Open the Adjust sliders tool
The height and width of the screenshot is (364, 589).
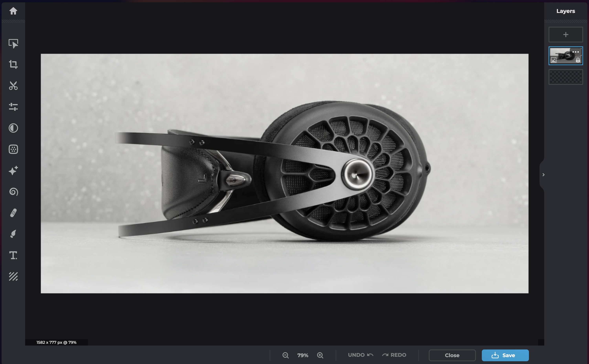(x=13, y=107)
